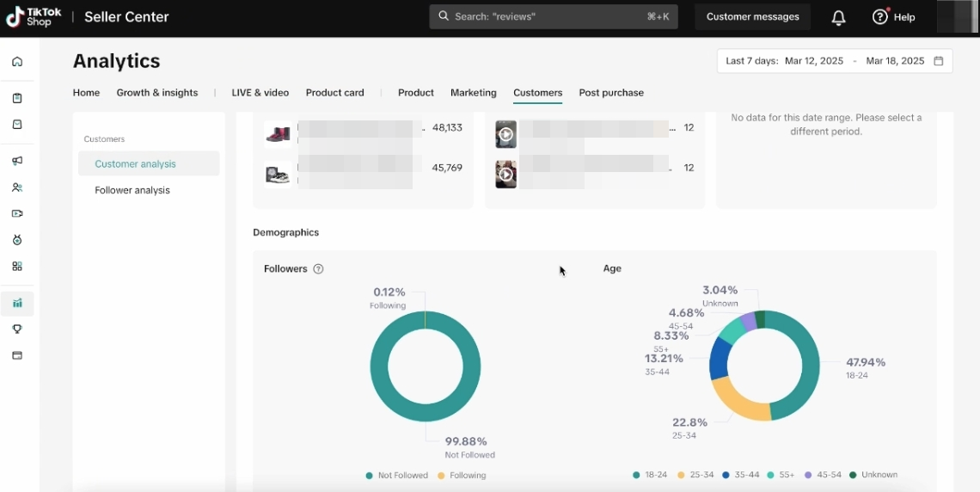The width and height of the screenshot is (980, 492).
Task: Open the Orders clipboard icon in sidebar
Action: pos(17,98)
